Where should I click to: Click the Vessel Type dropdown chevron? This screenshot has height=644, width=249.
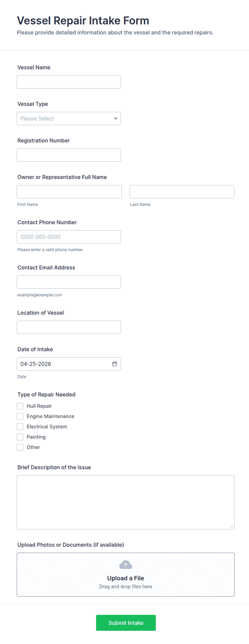(116, 119)
